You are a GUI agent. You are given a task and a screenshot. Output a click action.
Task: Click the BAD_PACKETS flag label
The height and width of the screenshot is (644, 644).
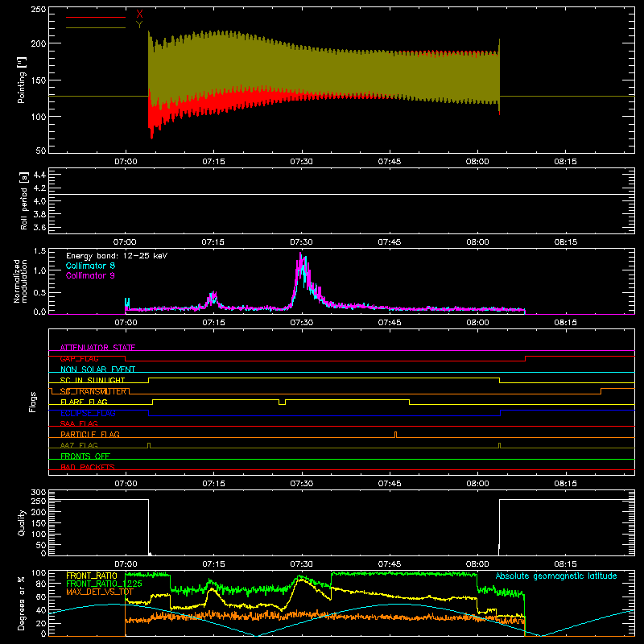point(88,467)
